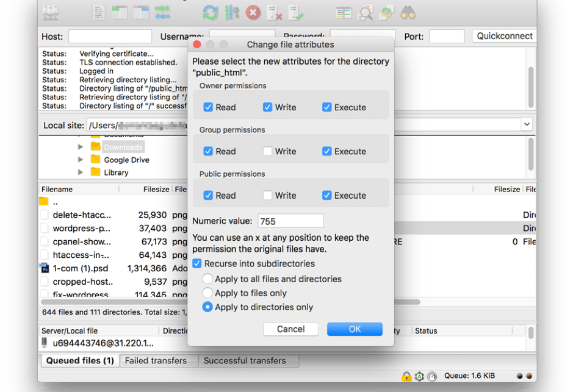Click the TLS lock icon in status bar
Screen dimensions: 573x392
point(406,376)
